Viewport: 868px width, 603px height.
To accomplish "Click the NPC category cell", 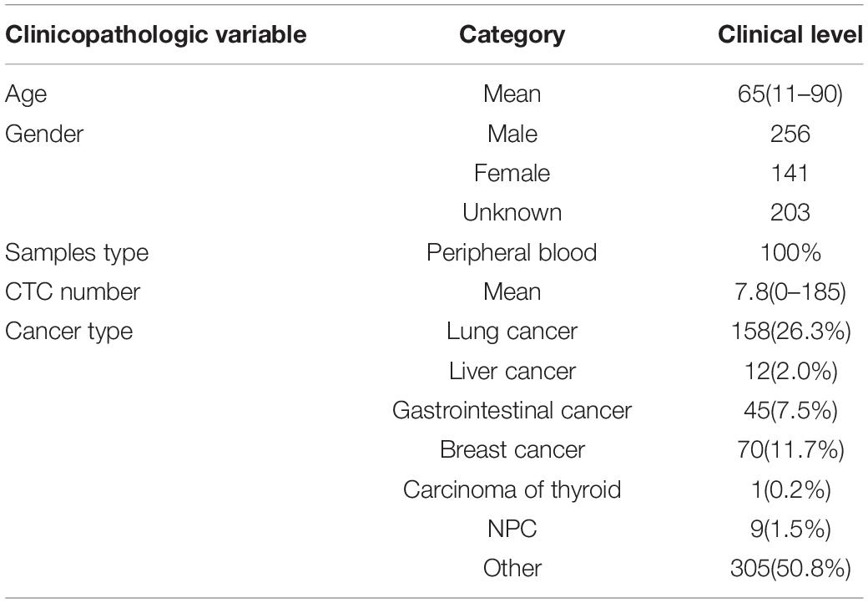I will [x=512, y=529].
